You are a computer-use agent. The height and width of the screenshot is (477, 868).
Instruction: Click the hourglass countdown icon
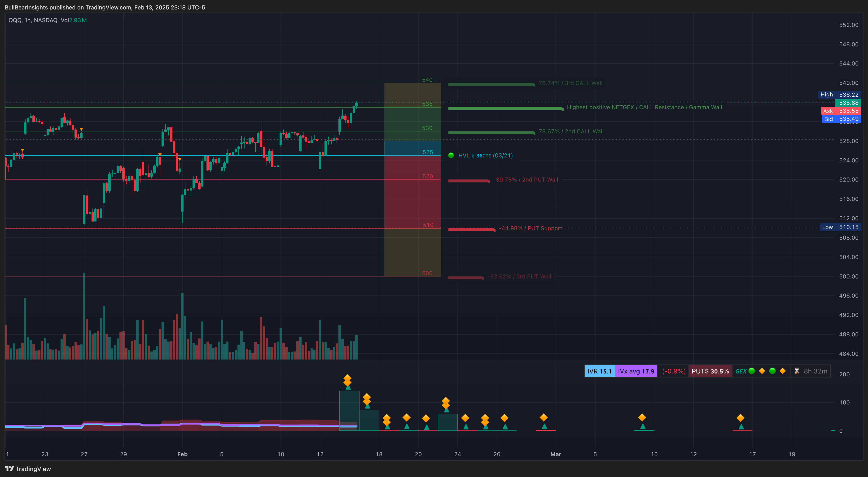click(x=797, y=371)
